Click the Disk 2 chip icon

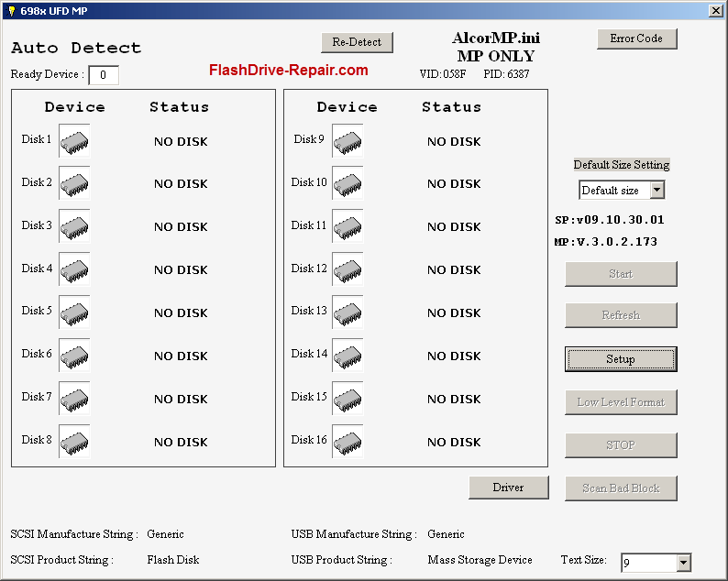(x=74, y=183)
